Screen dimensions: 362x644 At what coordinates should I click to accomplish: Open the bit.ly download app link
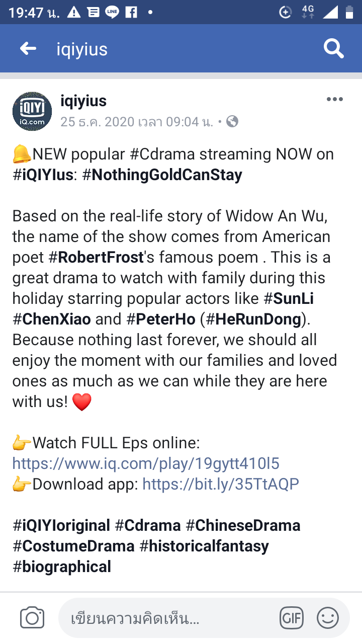coord(221,484)
